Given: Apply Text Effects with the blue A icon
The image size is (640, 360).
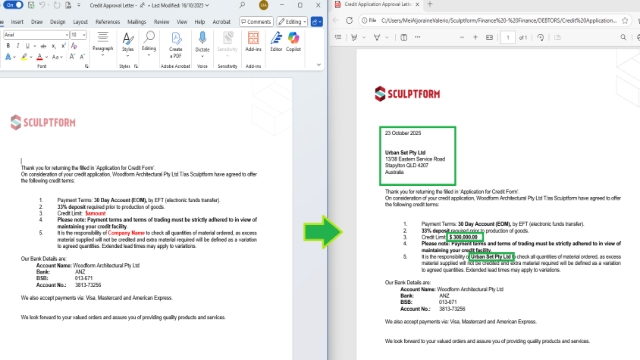Looking at the screenshot, I should pyautogui.click(x=8, y=57).
